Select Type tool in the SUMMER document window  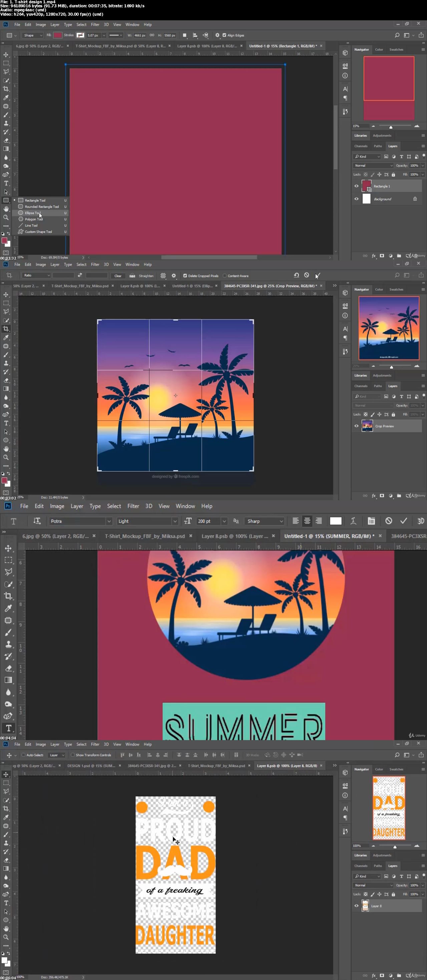click(8, 728)
